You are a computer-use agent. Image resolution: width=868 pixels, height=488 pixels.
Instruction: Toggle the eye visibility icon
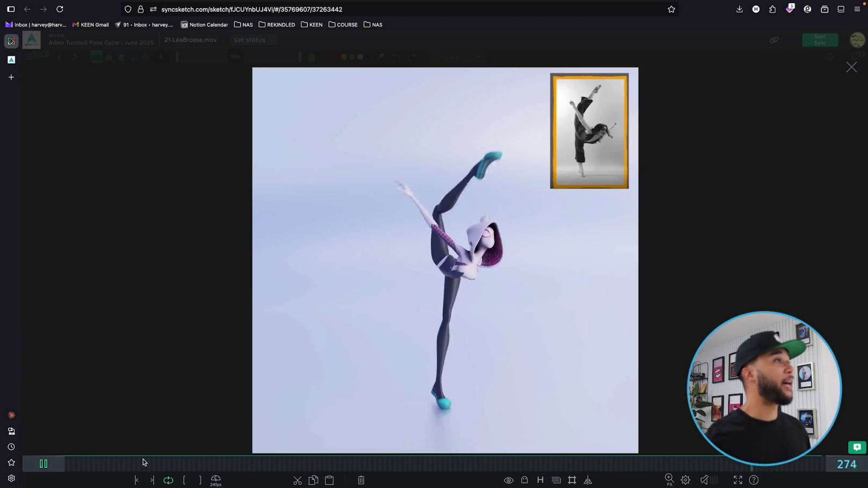508,480
